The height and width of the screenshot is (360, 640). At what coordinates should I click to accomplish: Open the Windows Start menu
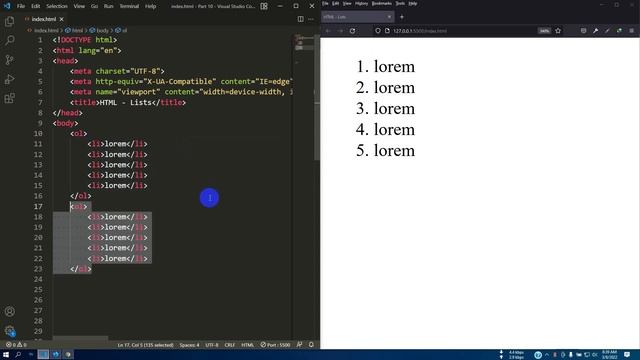click(x=6, y=355)
